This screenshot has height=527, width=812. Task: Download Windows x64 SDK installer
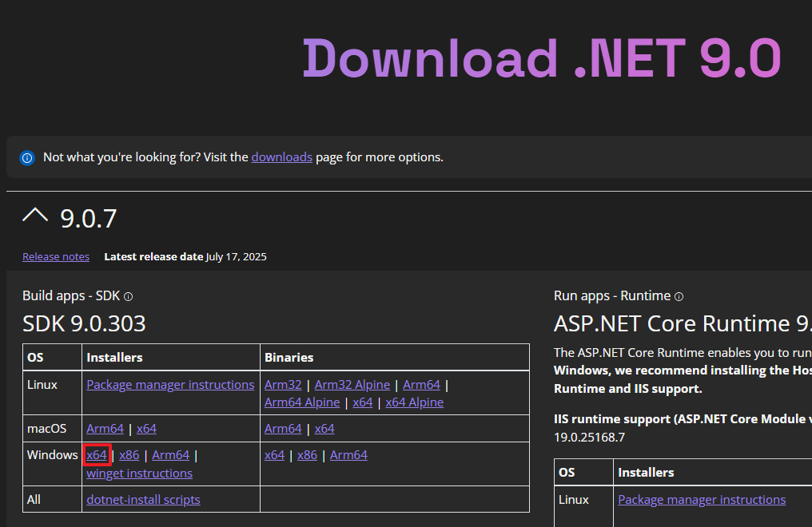point(97,454)
